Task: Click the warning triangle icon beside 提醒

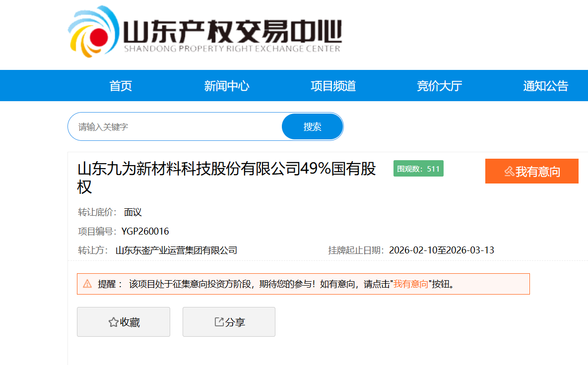Action: click(87, 284)
